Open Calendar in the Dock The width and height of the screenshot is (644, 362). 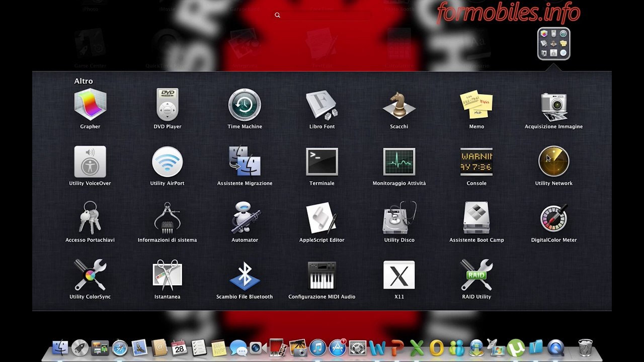point(179,347)
